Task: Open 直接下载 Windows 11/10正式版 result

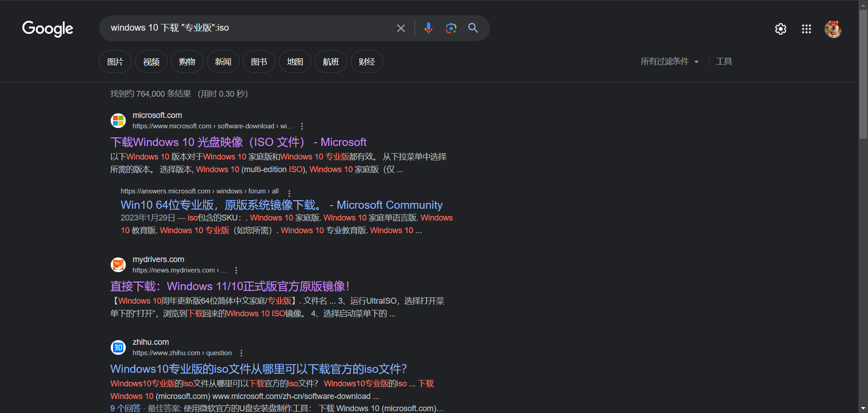Action: click(230, 286)
